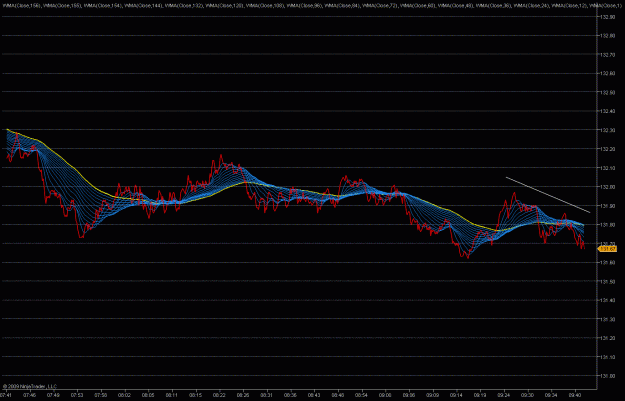The height and width of the screenshot is (401, 625).
Task: Click the 131.00 price axis label
Action: coord(607,376)
